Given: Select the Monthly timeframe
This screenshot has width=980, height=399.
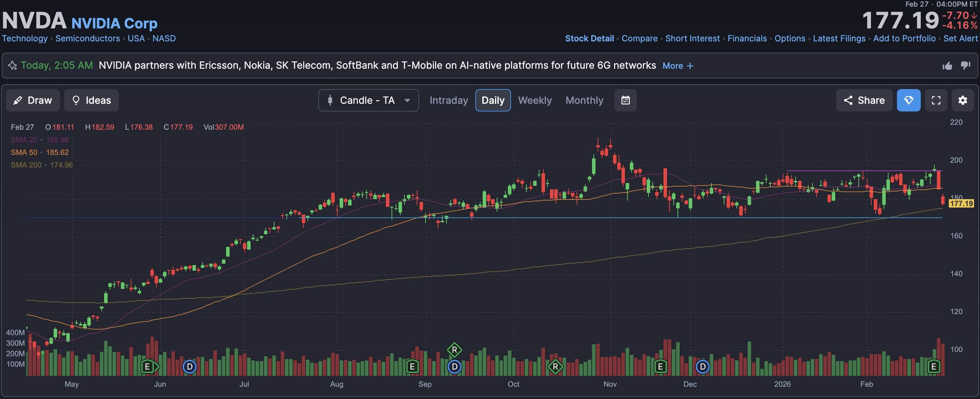Looking at the screenshot, I should (584, 100).
